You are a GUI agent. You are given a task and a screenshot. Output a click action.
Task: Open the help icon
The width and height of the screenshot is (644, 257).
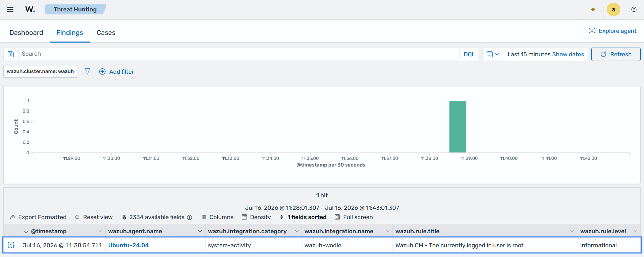(x=634, y=9)
